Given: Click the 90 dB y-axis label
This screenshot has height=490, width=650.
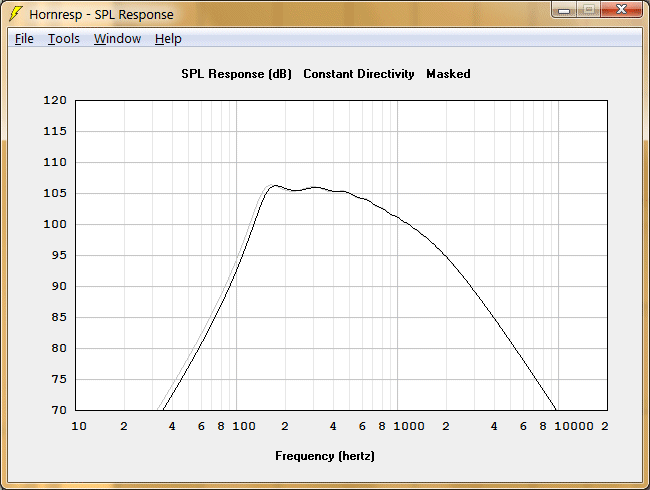Looking at the screenshot, I should pos(59,286).
